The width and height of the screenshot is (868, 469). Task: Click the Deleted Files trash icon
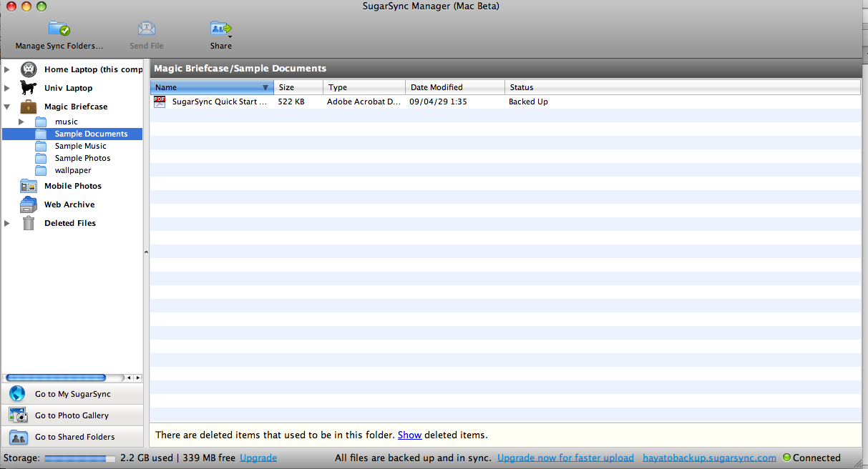pyautogui.click(x=29, y=223)
